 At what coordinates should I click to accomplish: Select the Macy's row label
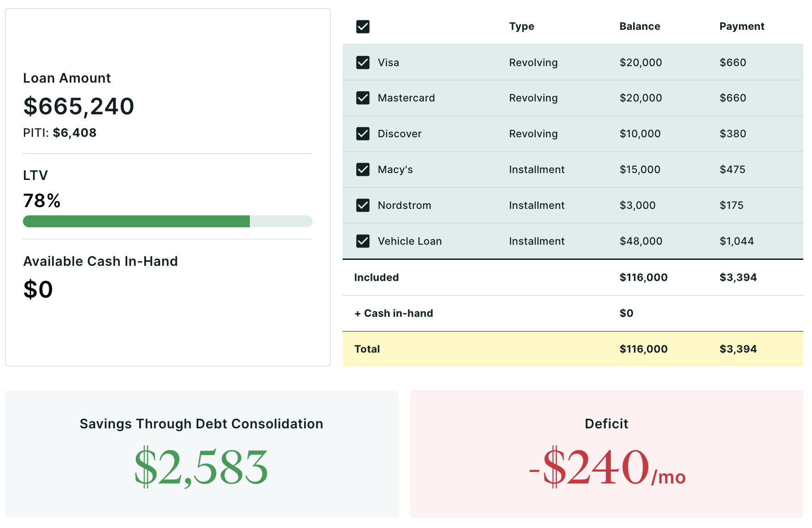pyautogui.click(x=395, y=169)
